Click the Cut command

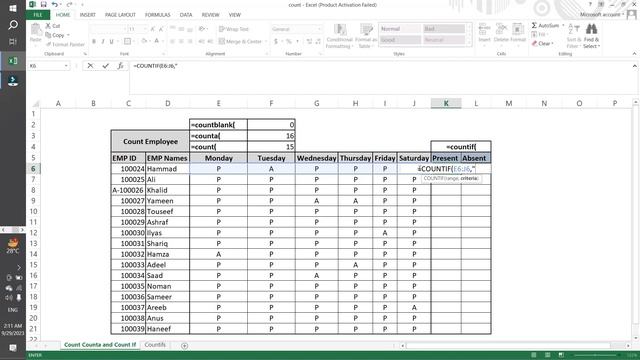pyautogui.click(x=53, y=26)
